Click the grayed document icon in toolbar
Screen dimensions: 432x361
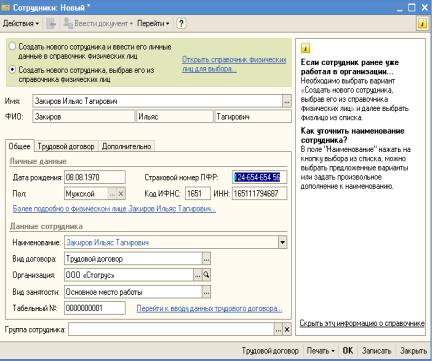(51, 23)
